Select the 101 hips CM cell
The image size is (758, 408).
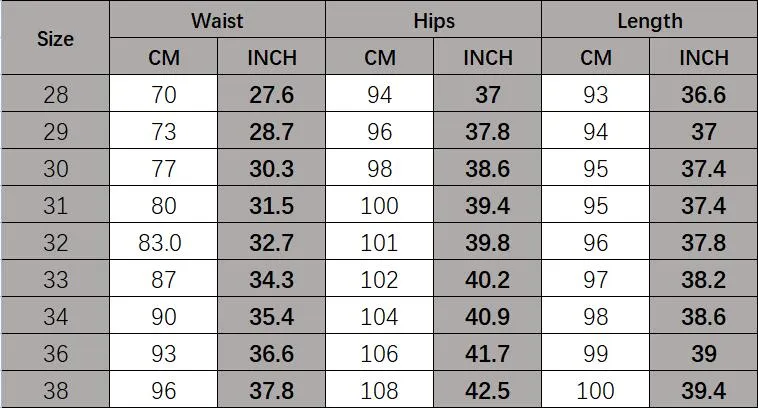tap(379, 242)
